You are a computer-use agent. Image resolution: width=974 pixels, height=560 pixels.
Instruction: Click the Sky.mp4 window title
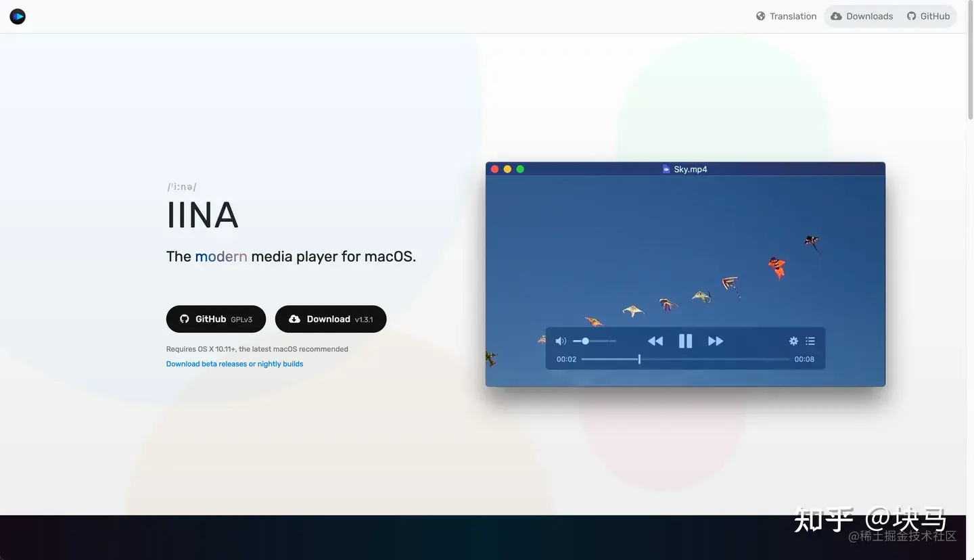pos(691,169)
